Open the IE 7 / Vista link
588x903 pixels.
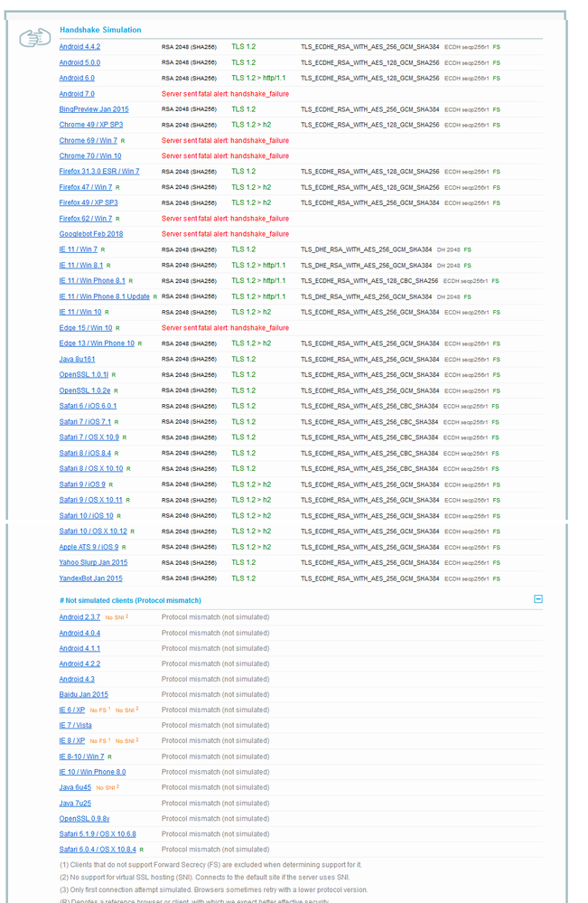(75, 726)
